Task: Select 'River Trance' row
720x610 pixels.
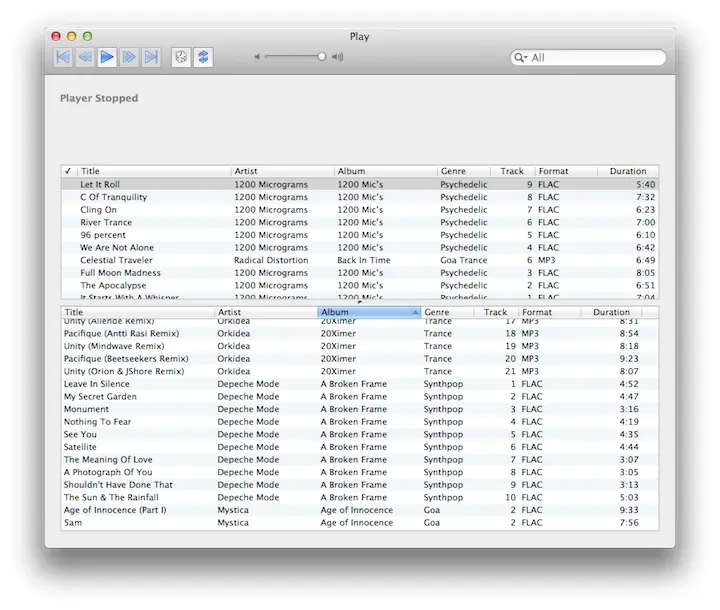Action: [x=360, y=222]
